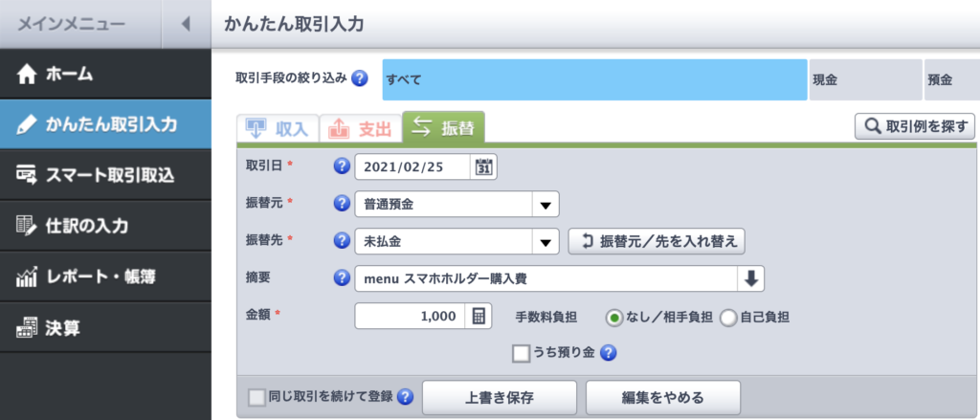The height and width of the screenshot is (420, 980).
Task: Select 自己負担 radio button
Action: (728, 318)
